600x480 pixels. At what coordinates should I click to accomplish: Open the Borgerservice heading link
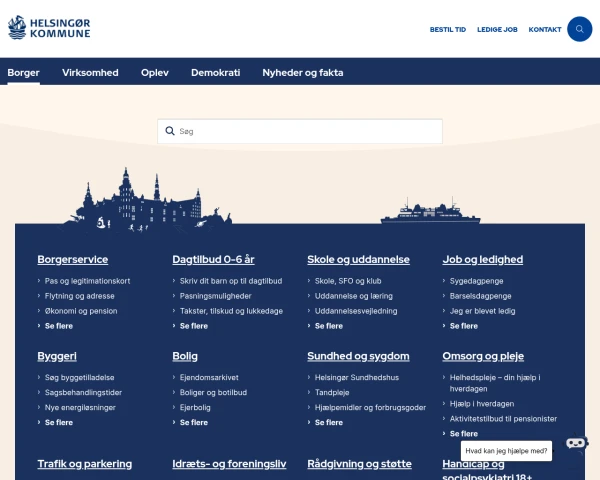73,260
